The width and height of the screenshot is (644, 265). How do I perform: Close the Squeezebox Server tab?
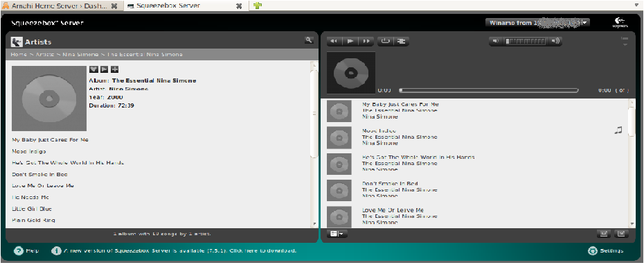[x=239, y=6]
